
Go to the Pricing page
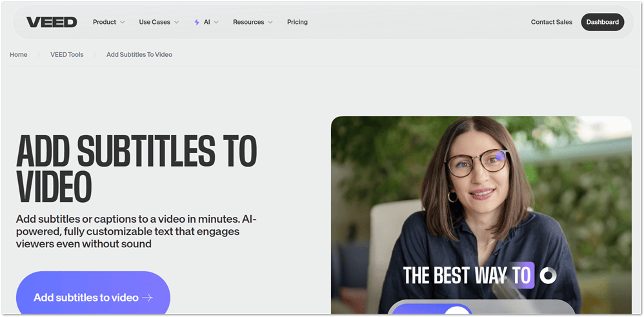tap(297, 22)
